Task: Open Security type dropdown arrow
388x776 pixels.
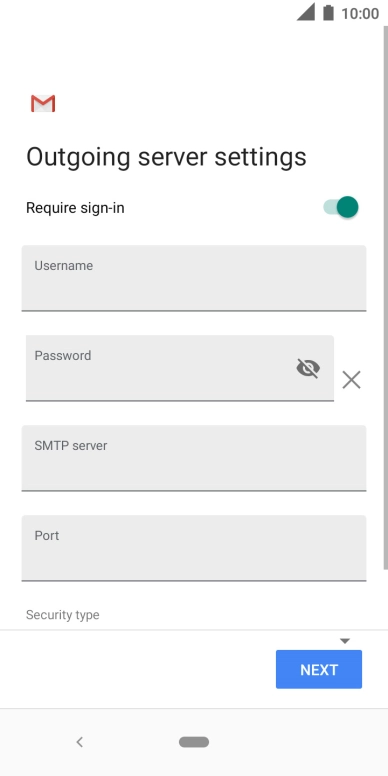Action: [x=345, y=641]
